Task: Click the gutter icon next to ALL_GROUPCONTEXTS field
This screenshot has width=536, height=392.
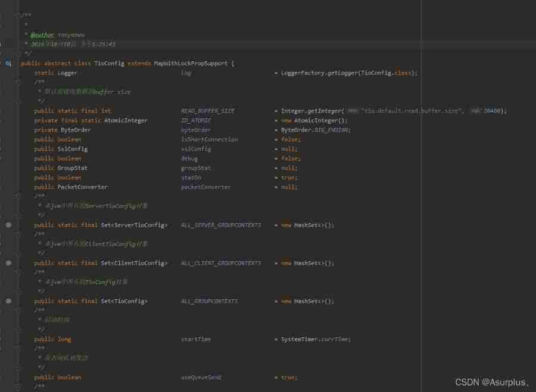Action: (x=8, y=301)
